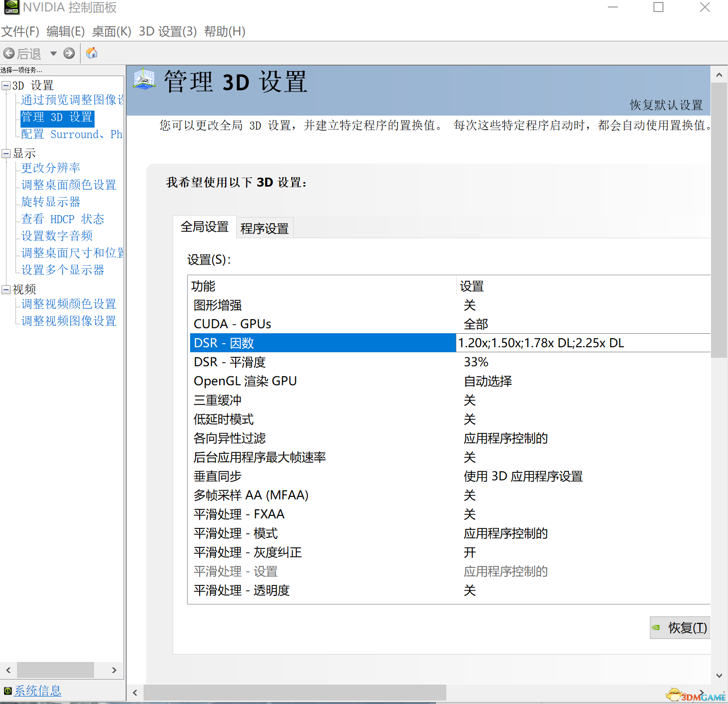728x704 pixels.
Task: Click main panel vertical scroll-up arrow
Action: click(719, 75)
